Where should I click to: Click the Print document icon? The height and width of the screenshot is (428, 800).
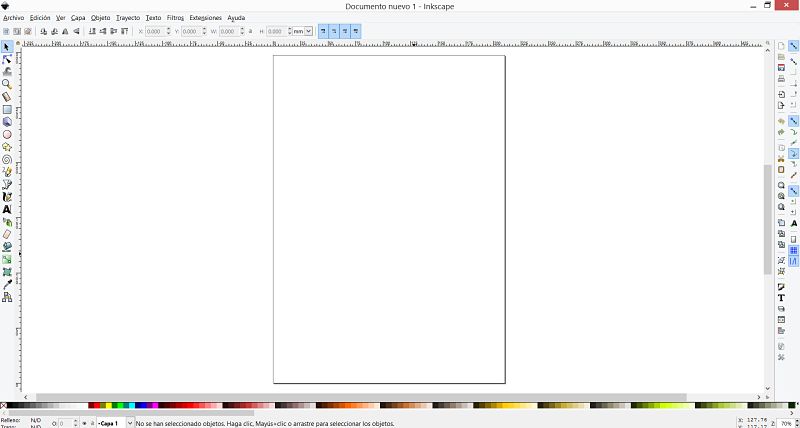pos(781,79)
